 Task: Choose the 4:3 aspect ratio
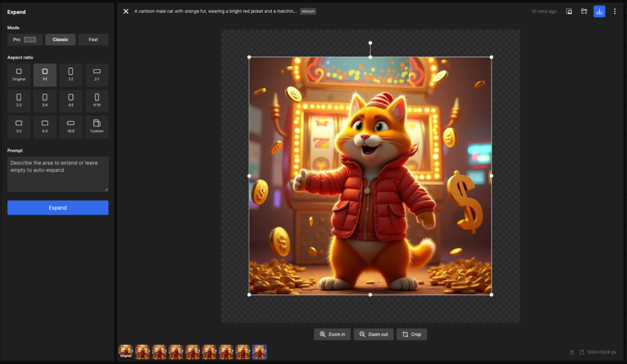(45, 127)
